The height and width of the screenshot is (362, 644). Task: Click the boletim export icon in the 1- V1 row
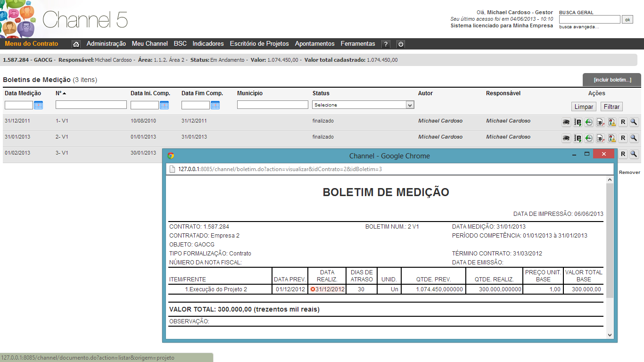pos(600,123)
